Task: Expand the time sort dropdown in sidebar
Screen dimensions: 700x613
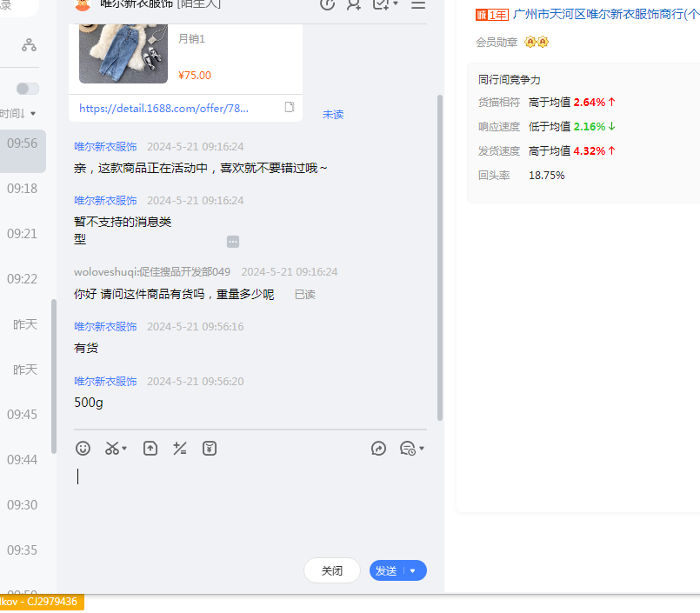Action: pos(33,114)
